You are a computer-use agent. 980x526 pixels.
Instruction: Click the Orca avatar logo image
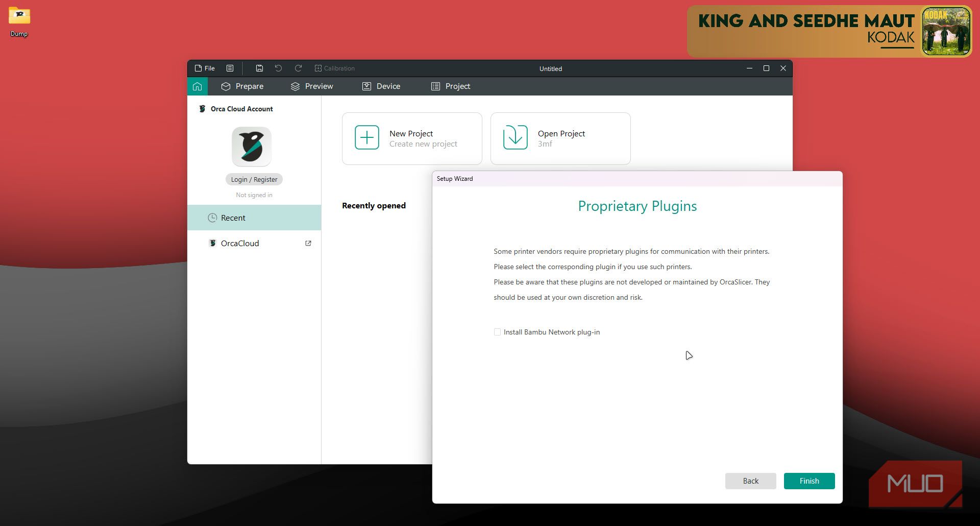click(252, 147)
